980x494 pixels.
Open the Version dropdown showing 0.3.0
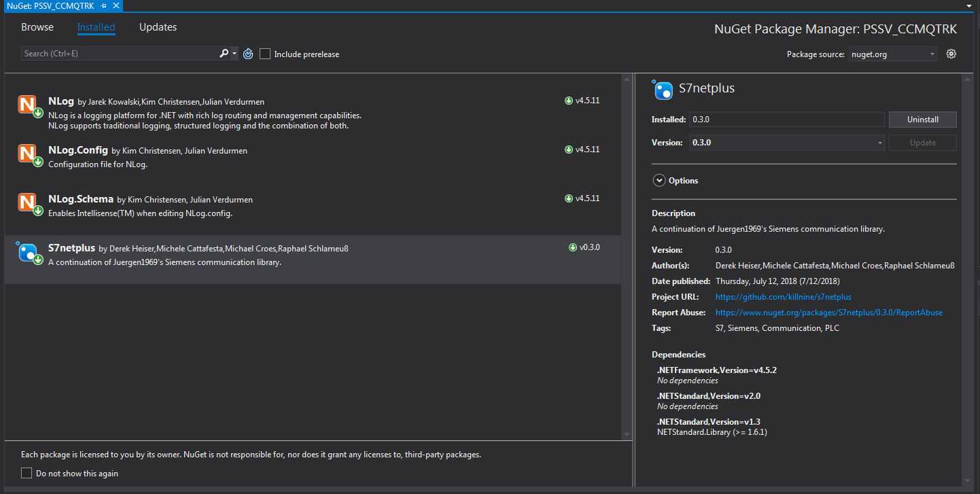tap(787, 143)
